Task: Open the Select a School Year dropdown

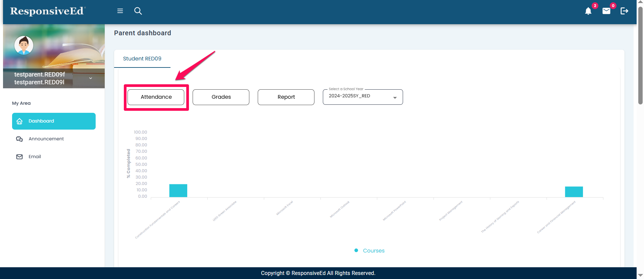Action: (x=359, y=97)
